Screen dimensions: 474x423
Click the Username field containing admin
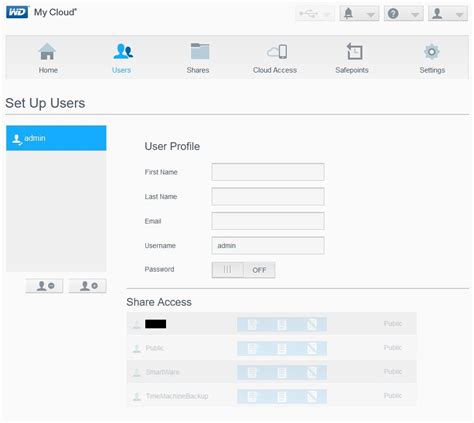[x=268, y=246]
